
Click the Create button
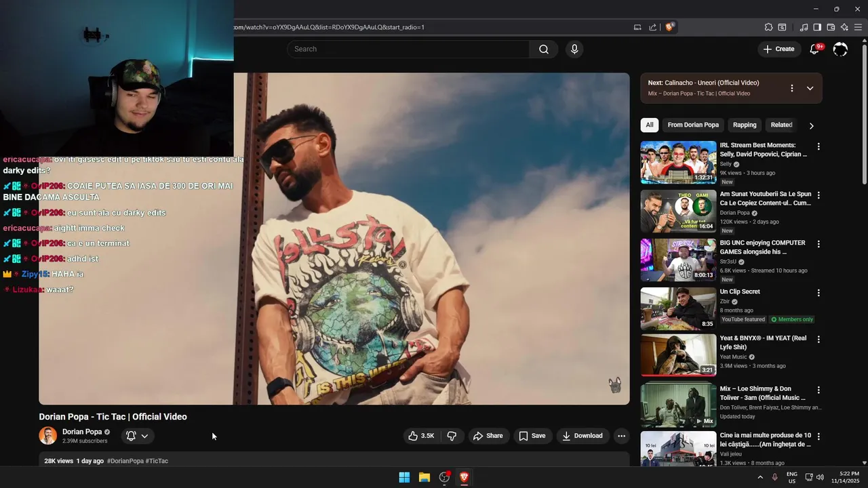point(778,49)
